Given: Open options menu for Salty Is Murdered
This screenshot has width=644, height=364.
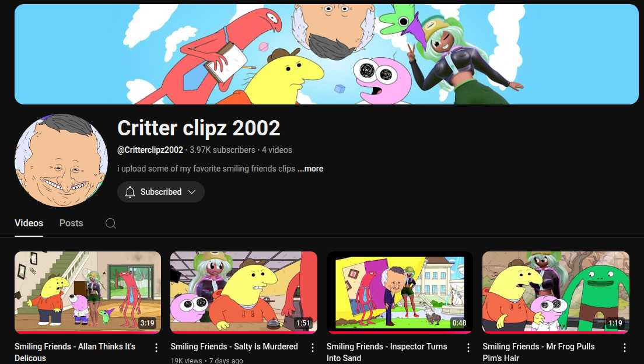Looking at the screenshot, I should click(x=312, y=348).
